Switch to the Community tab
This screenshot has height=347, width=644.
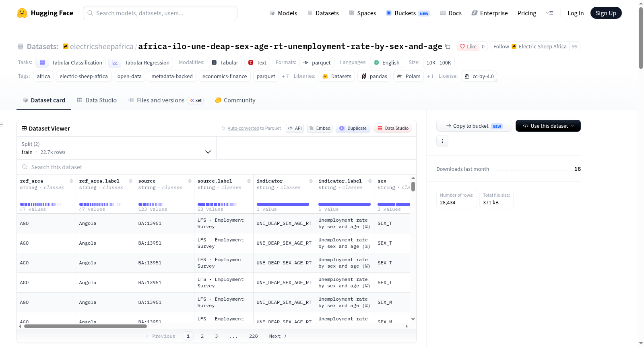[235, 100]
